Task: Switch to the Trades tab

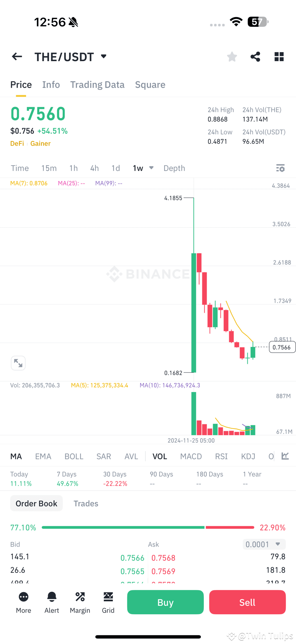Action: [86, 503]
